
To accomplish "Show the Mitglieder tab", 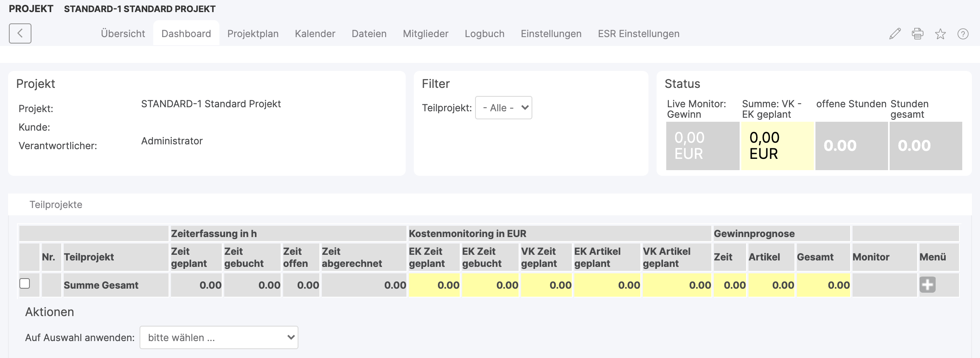I will [425, 33].
